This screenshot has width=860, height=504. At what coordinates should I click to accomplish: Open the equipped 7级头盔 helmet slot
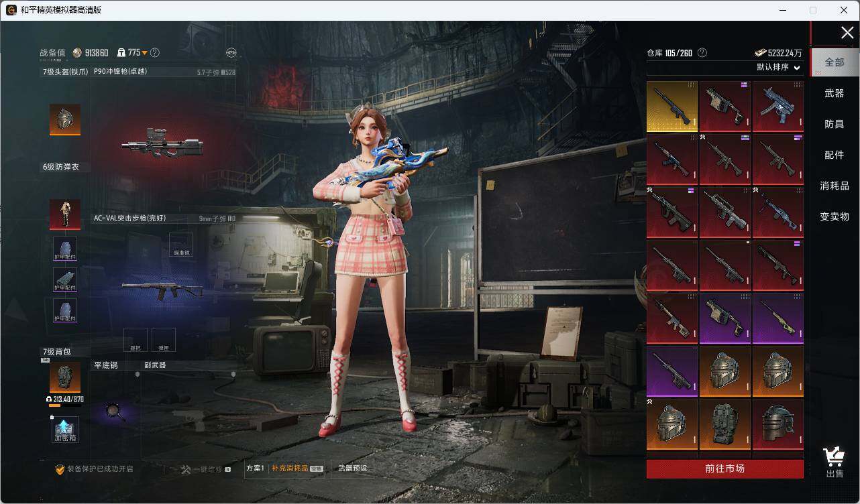click(x=65, y=119)
